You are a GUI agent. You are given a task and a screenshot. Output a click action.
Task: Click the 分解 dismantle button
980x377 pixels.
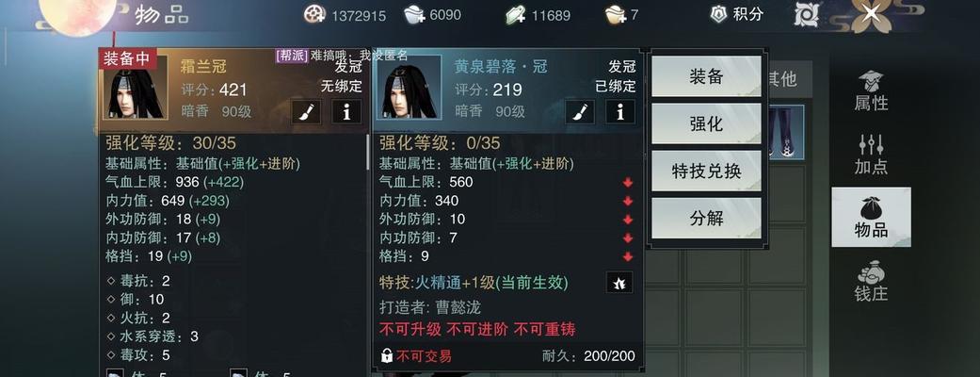click(x=706, y=218)
